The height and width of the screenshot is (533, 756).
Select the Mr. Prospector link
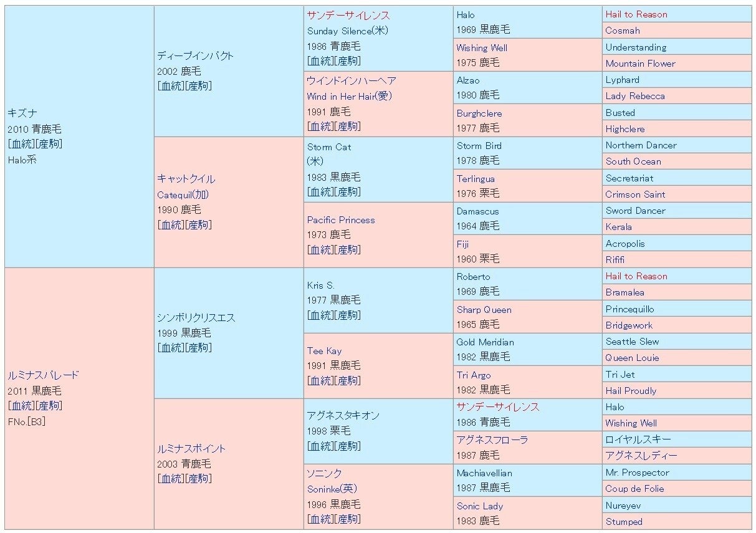[x=637, y=473]
